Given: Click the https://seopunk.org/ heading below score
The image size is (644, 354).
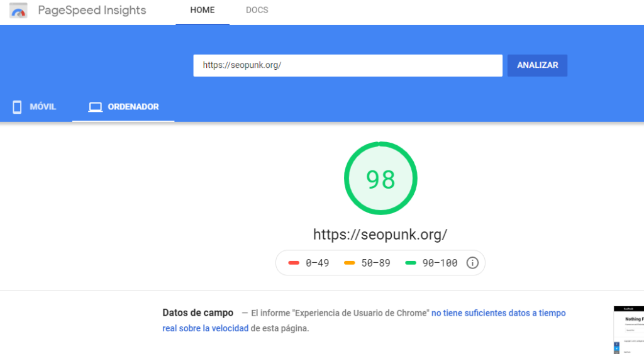Looking at the screenshot, I should [380, 235].
